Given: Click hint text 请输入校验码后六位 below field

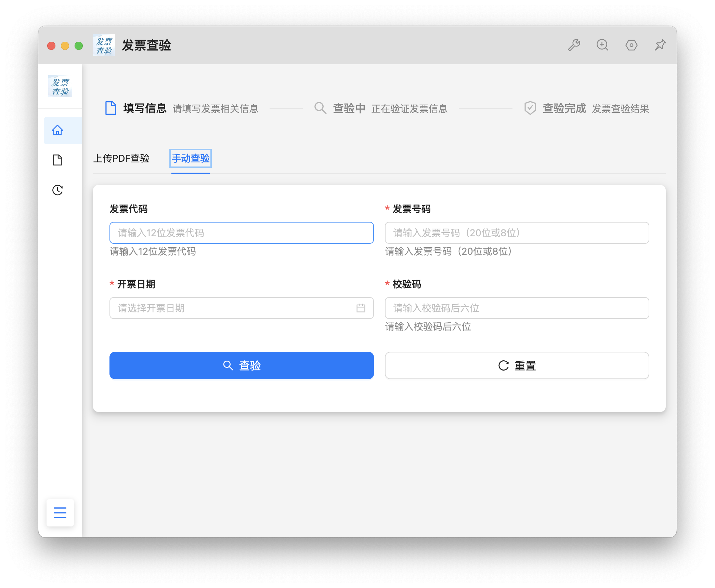Looking at the screenshot, I should point(428,327).
